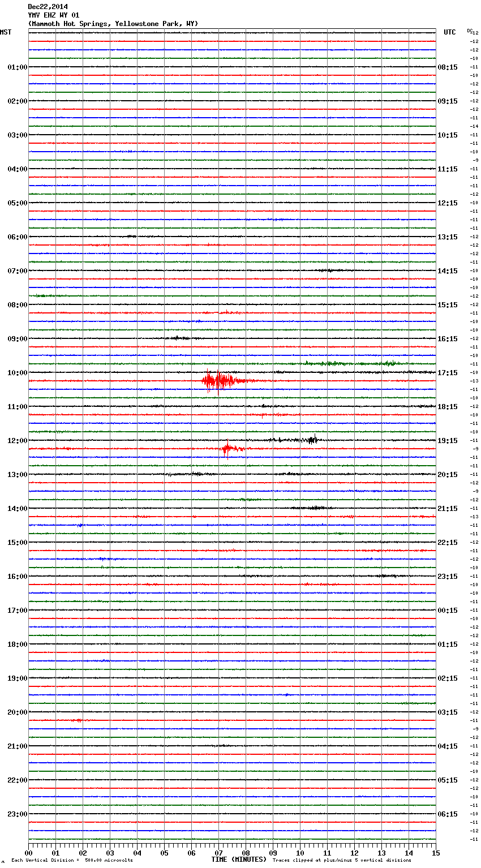Click the 18:00 MST time label
Image resolution: width=481 pixels, height=868 pixels.
[18, 644]
